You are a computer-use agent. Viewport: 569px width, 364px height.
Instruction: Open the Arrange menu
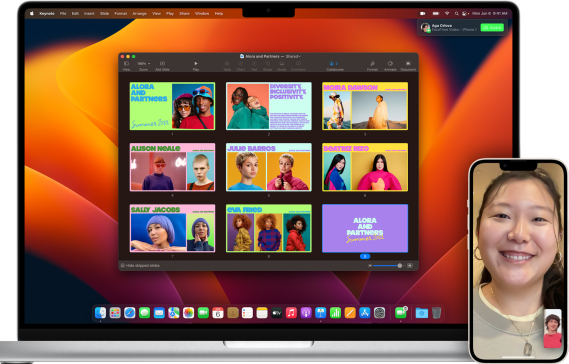139,13
